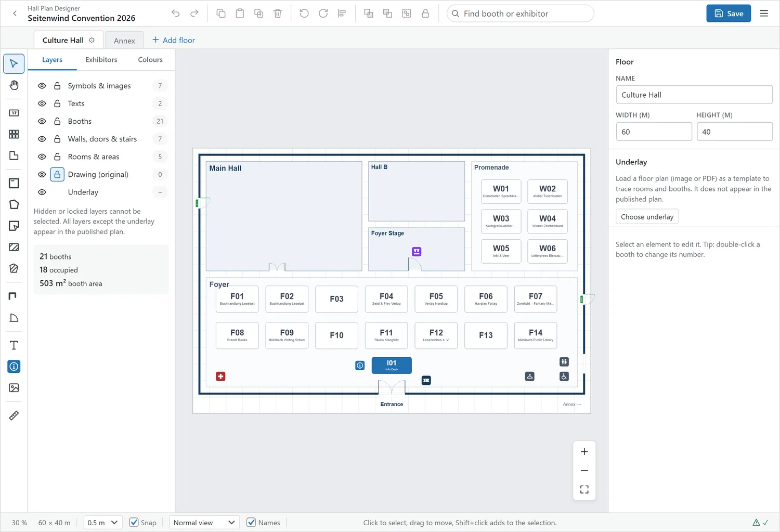Select the door tool
Screen dimensions: 780x532
14,318
